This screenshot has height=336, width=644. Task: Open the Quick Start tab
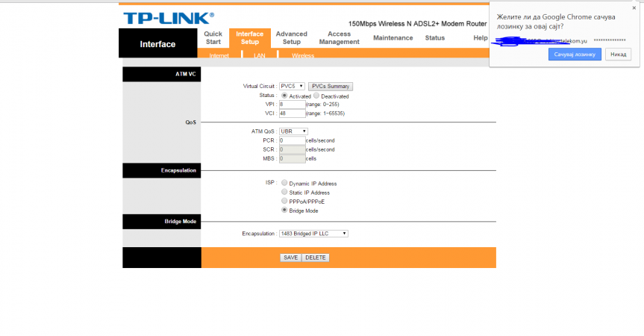click(213, 38)
